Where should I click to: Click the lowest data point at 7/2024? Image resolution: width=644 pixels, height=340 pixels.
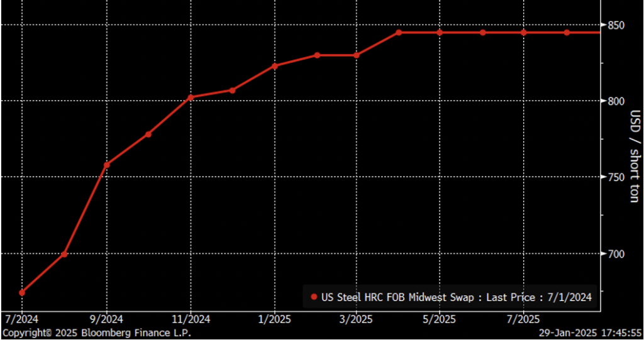coord(22,292)
